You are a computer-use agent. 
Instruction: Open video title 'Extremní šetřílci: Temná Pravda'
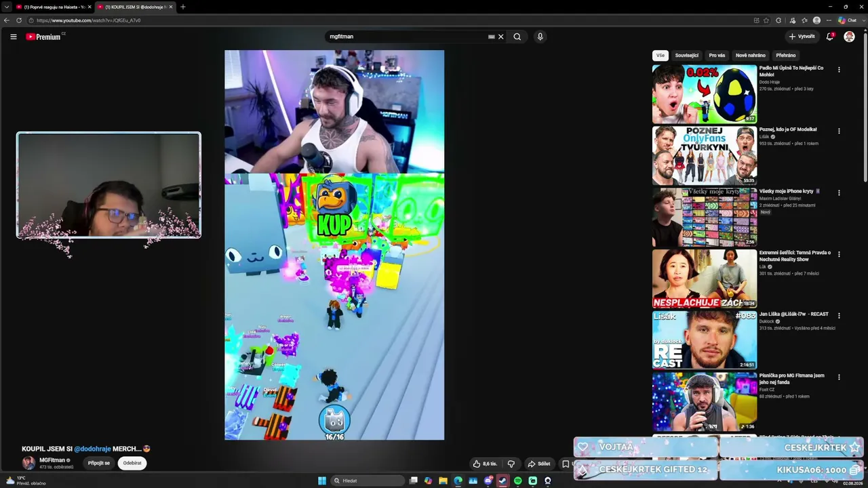(795, 256)
